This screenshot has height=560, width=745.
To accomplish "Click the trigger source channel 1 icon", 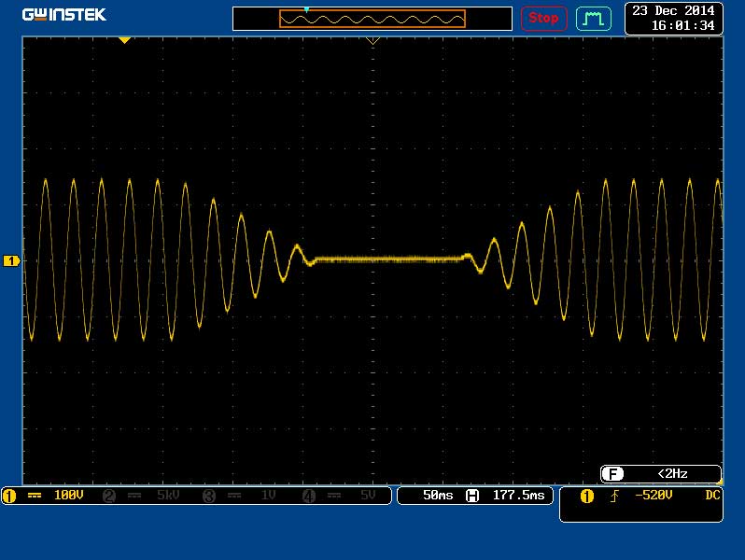I will 586,496.
